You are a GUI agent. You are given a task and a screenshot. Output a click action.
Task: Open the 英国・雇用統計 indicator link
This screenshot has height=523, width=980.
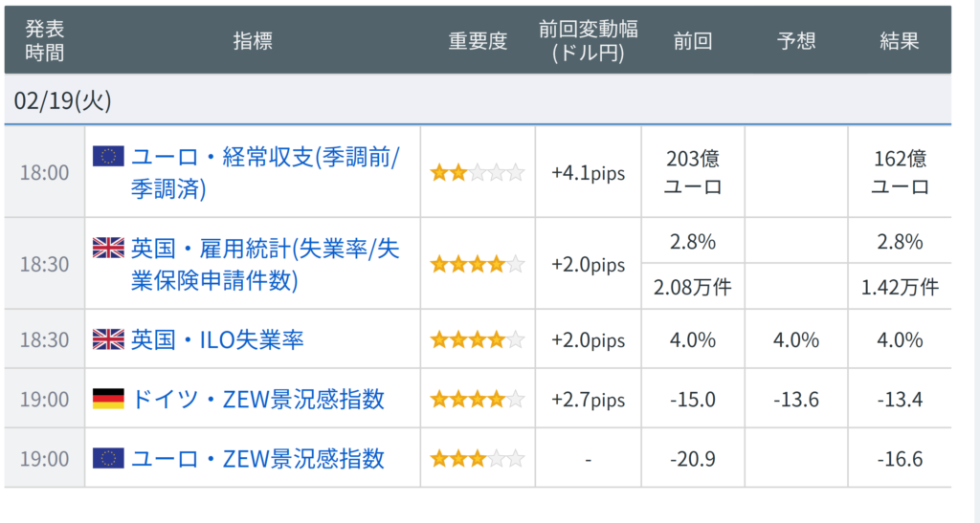(265, 264)
